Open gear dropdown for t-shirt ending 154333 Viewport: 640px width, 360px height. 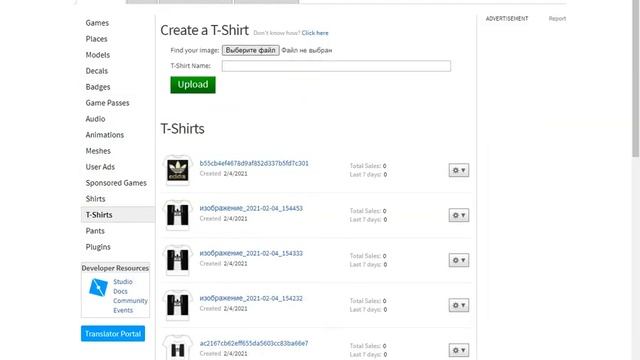click(x=459, y=260)
